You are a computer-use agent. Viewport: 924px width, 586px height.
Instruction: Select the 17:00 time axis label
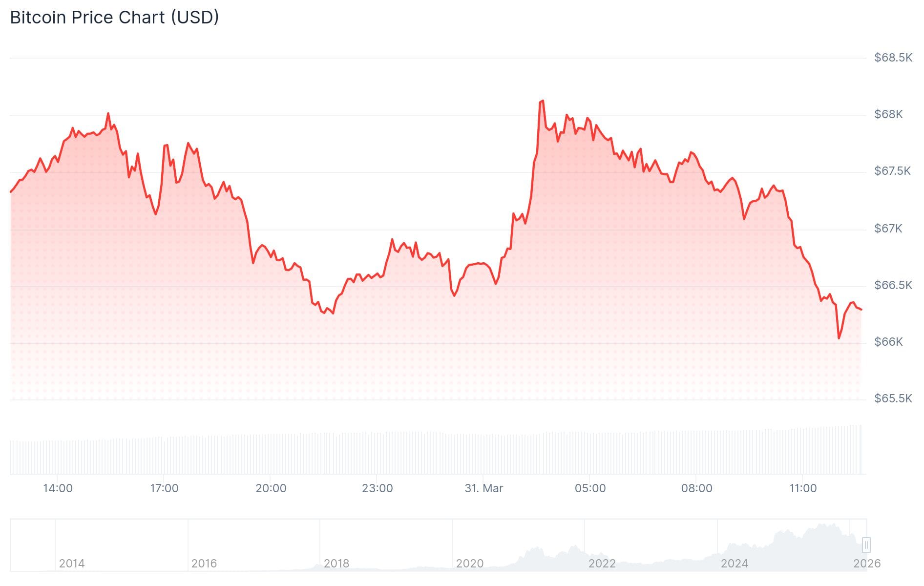tap(164, 488)
